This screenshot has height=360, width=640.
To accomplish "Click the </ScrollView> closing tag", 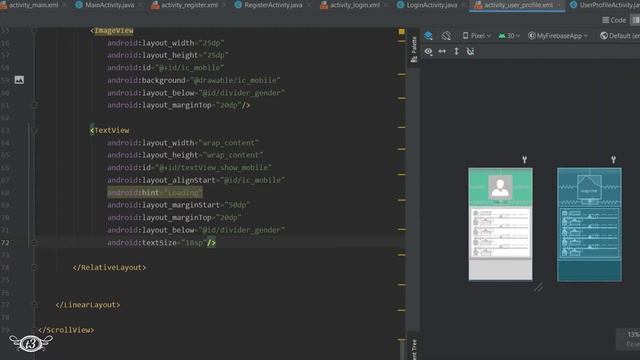I will [x=66, y=330].
